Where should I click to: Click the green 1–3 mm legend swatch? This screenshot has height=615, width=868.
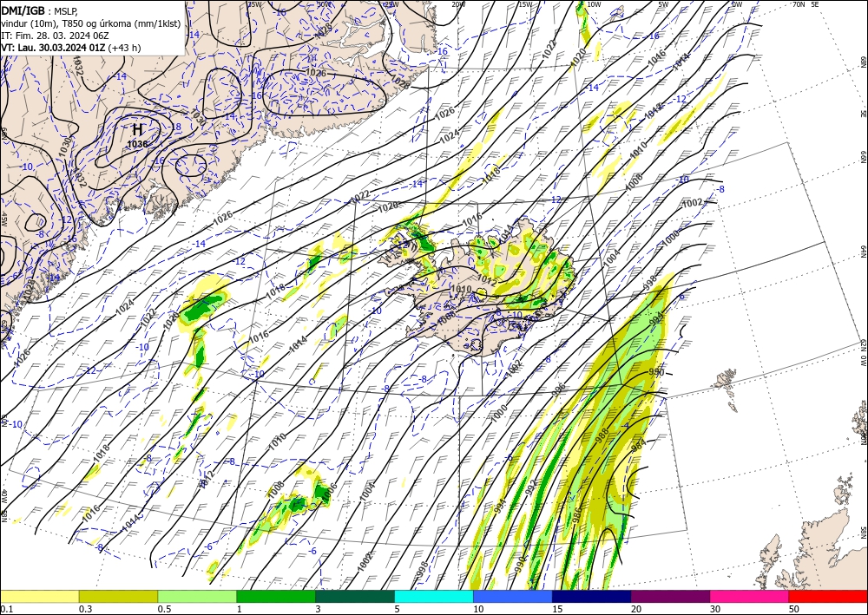coord(276,596)
